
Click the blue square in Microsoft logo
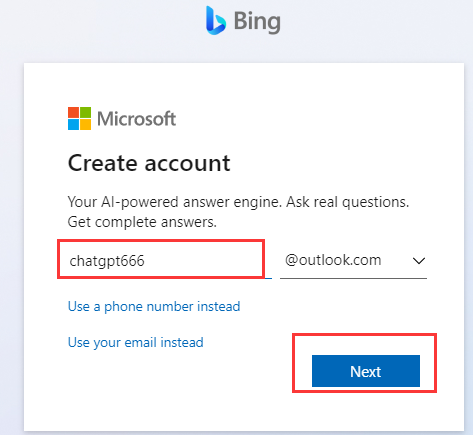coord(73,124)
